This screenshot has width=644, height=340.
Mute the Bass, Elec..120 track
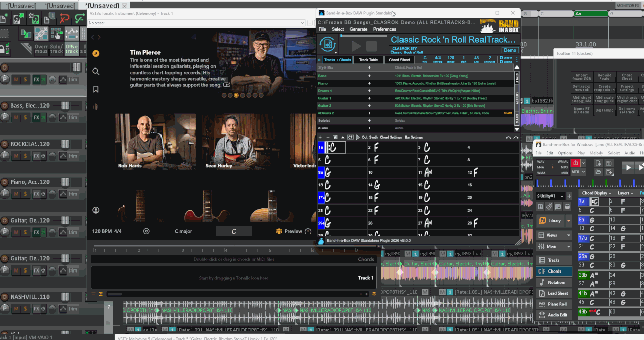click(x=16, y=118)
